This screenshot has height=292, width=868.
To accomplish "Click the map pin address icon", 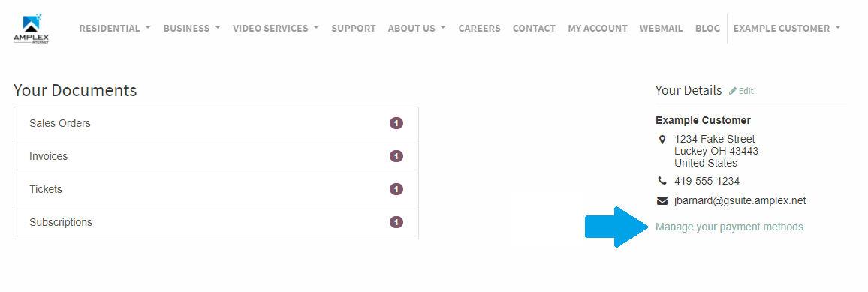I will point(662,140).
